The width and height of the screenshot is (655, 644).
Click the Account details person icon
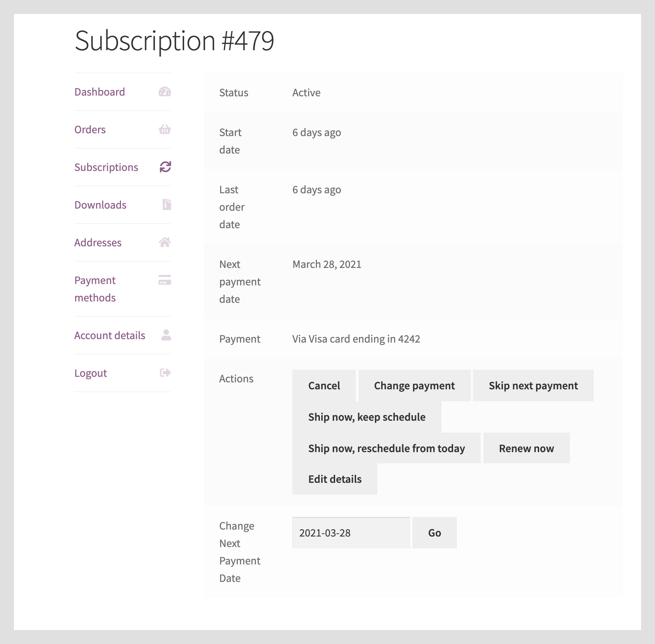[166, 335]
